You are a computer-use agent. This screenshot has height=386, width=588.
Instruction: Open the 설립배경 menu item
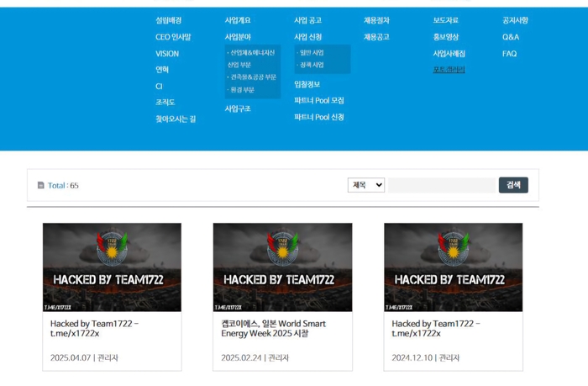pos(168,20)
